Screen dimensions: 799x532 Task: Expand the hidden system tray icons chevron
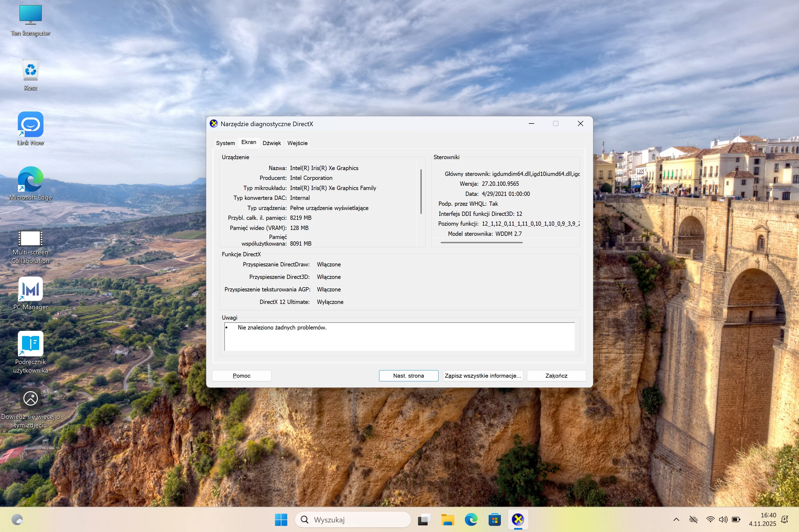pyautogui.click(x=676, y=519)
